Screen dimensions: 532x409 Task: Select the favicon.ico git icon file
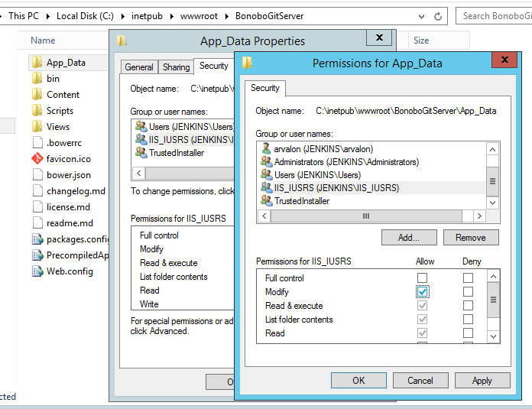click(37, 158)
